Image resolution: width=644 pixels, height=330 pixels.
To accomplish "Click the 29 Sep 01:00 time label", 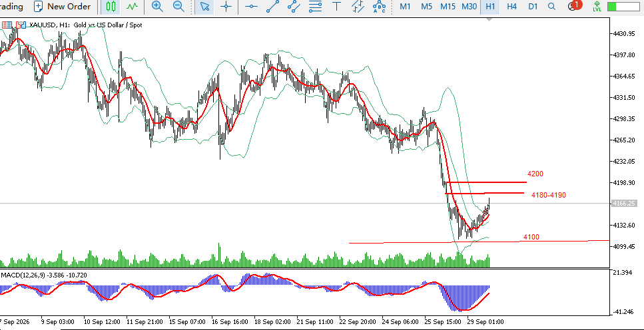I will click(485, 321).
